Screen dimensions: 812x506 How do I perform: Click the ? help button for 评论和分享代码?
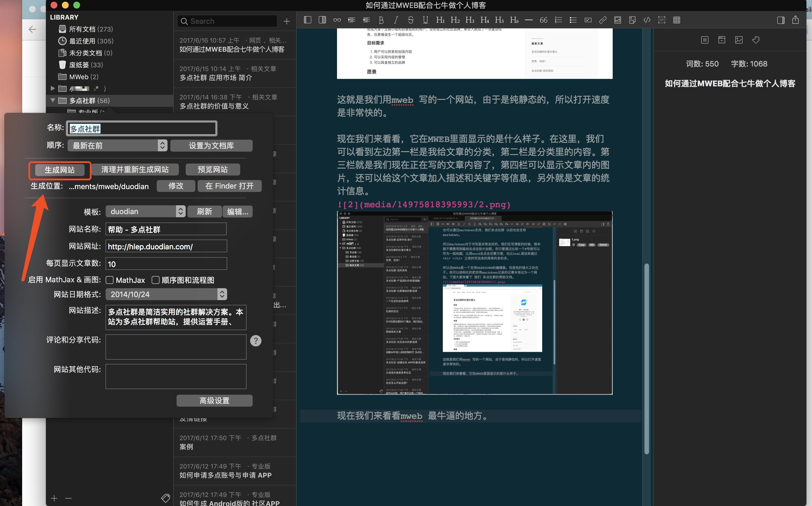coord(256,340)
